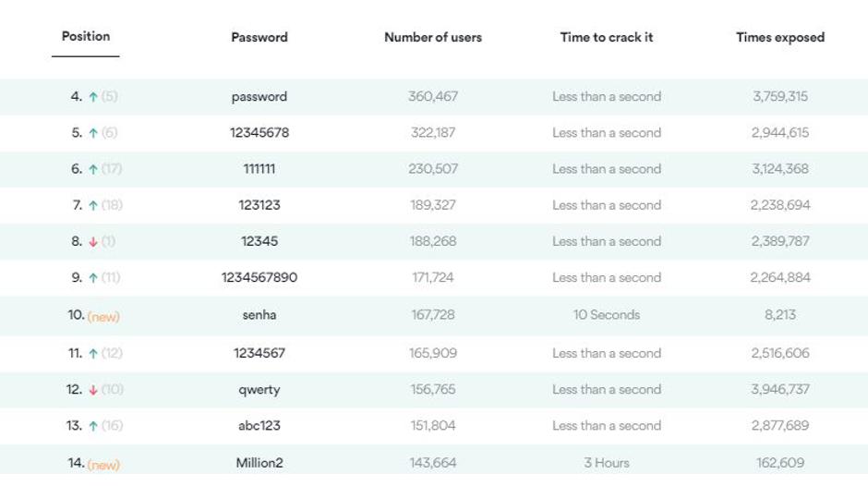The width and height of the screenshot is (868, 486).
Task: Sort by Number of users header
Action: pos(433,38)
